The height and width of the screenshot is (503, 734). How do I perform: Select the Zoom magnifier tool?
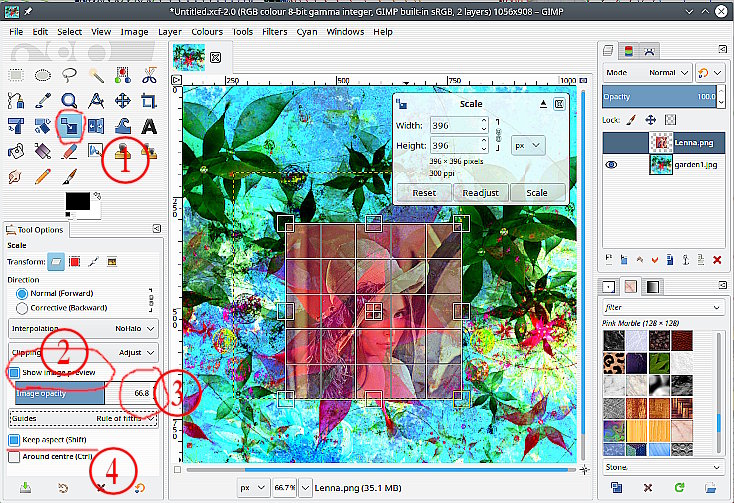69,101
